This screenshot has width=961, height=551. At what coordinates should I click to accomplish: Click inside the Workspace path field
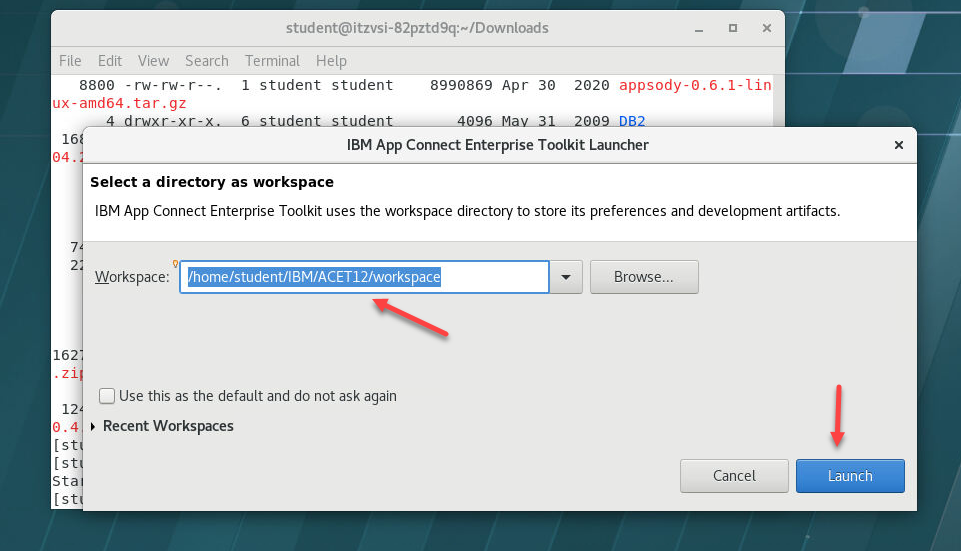364,277
